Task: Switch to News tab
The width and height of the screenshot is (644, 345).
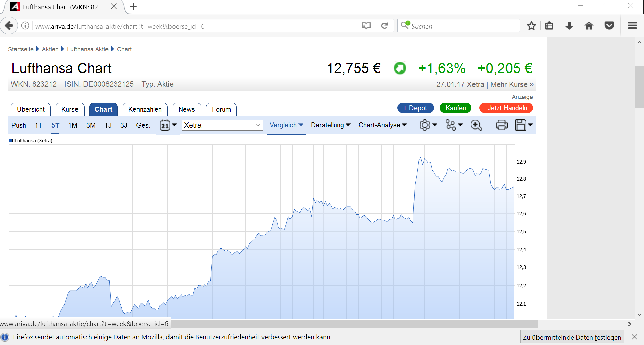Action: click(187, 109)
